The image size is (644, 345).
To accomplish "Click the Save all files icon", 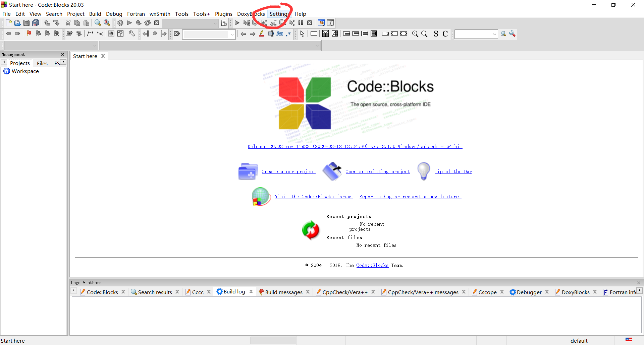I will (x=36, y=23).
